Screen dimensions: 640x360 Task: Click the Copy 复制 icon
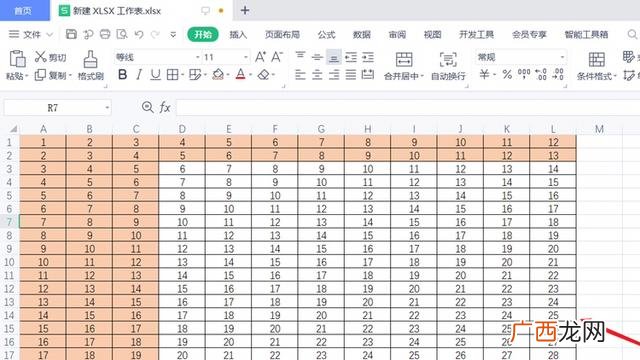coord(40,75)
